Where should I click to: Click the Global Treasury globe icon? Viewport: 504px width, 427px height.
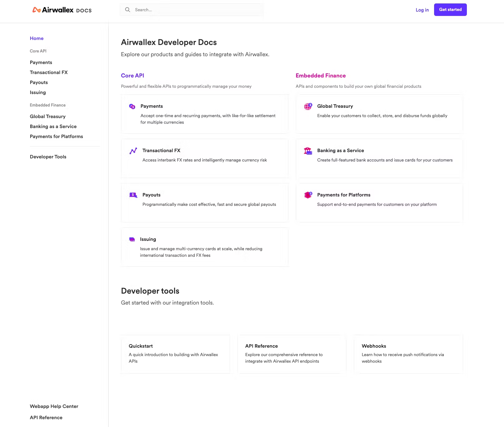click(308, 107)
